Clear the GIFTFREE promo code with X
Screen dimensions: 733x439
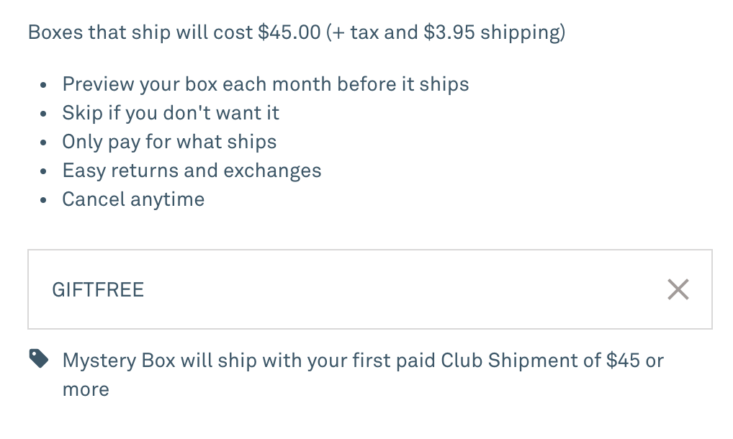click(678, 289)
